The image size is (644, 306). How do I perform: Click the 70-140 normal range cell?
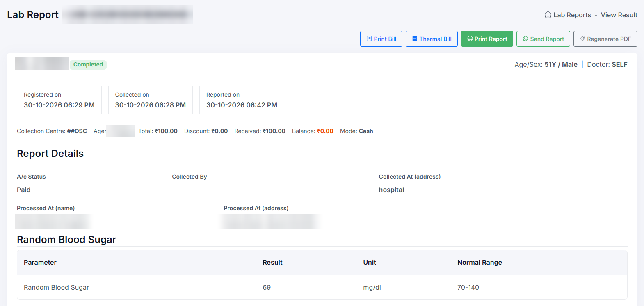pyautogui.click(x=468, y=287)
